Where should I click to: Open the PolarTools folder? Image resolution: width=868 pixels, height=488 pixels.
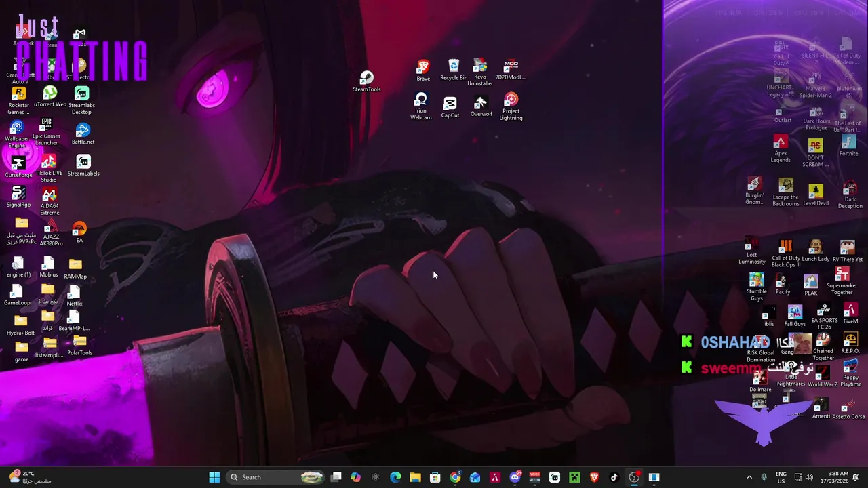[79, 346]
